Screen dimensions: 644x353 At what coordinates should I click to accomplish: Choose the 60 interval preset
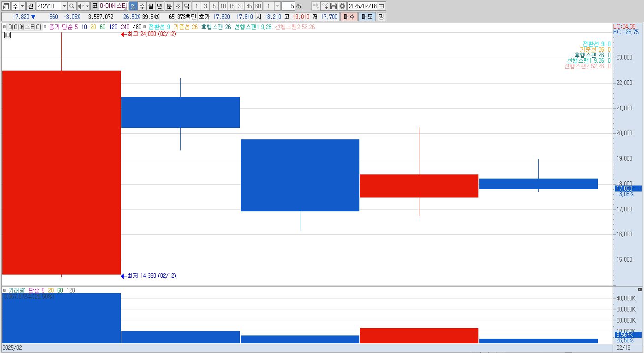click(x=258, y=6)
